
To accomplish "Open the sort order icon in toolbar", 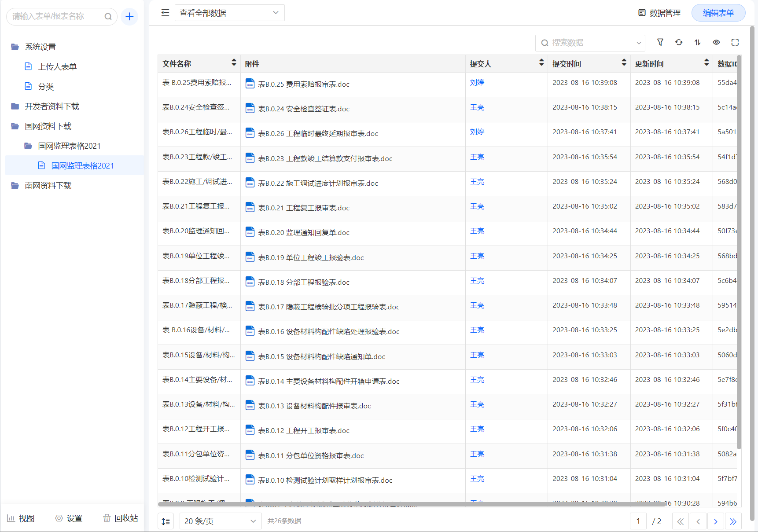I will click(x=697, y=42).
